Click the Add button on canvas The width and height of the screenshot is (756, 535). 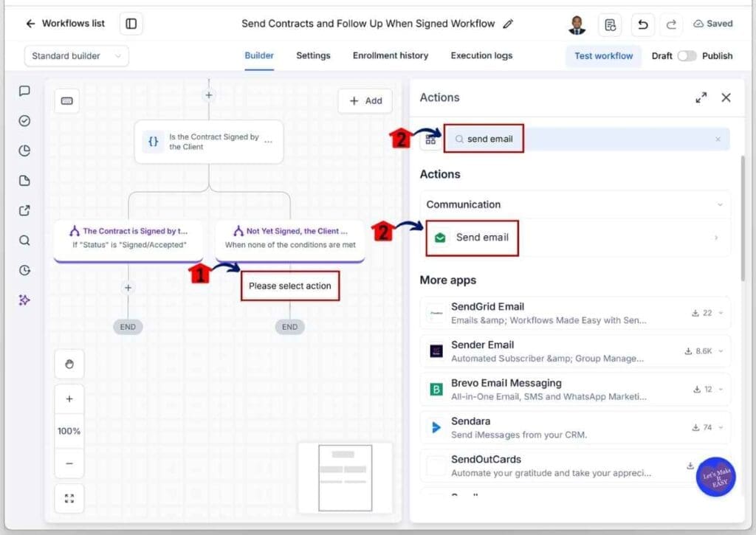[x=365, y=101]
